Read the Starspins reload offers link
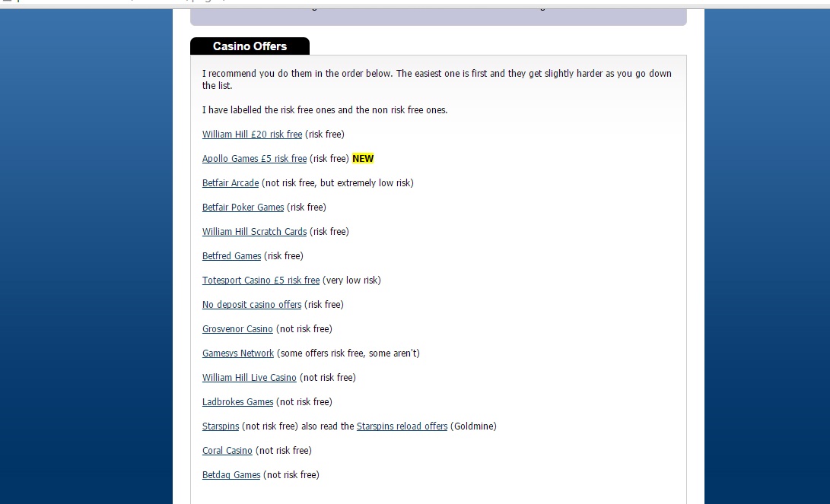The width and height of the screenshot is (830, 504). click(x=402, y=426)
